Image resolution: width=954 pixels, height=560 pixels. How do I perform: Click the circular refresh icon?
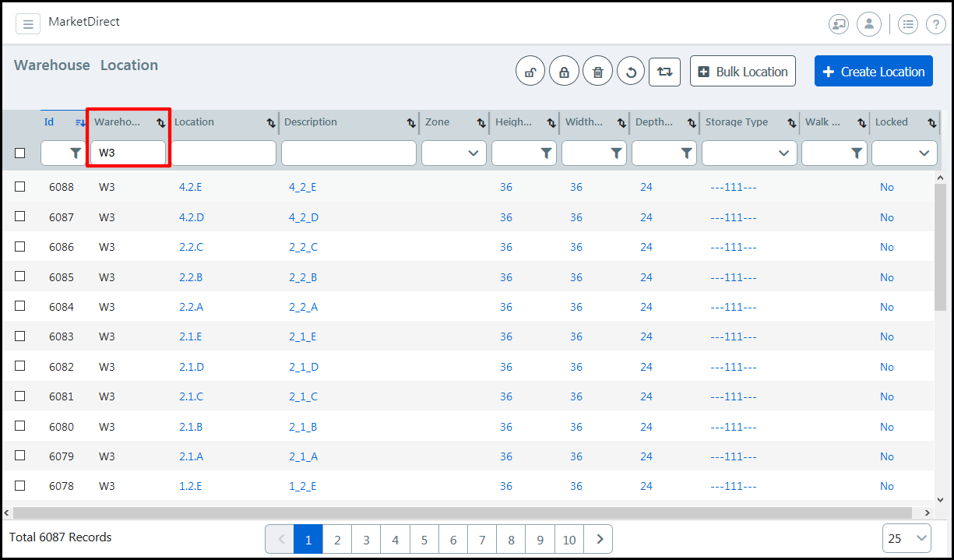631,72
